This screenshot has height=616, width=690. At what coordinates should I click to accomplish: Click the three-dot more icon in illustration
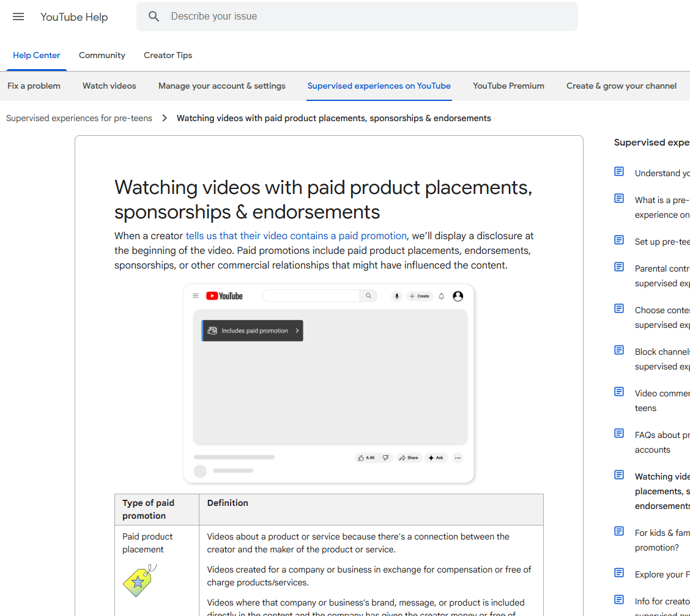[458, 458]
